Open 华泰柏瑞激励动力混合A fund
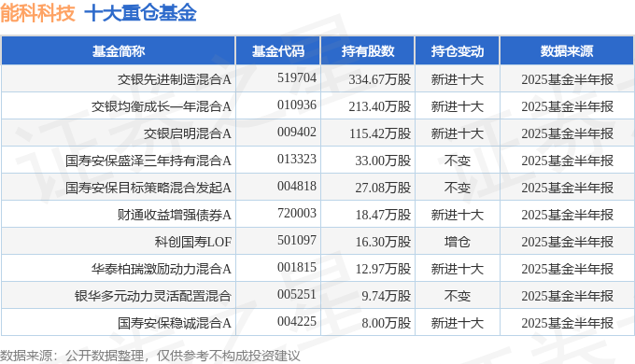Screen dimensions: 635x364 tap(162, 269)
